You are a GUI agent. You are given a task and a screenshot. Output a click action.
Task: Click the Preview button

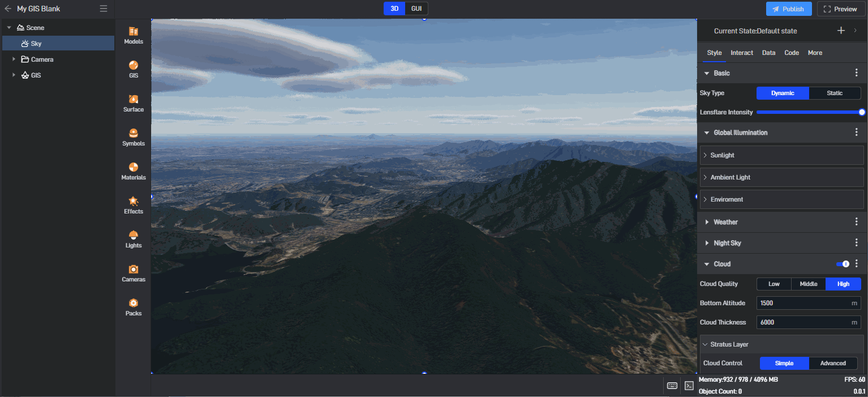click(x=840, y=9)
